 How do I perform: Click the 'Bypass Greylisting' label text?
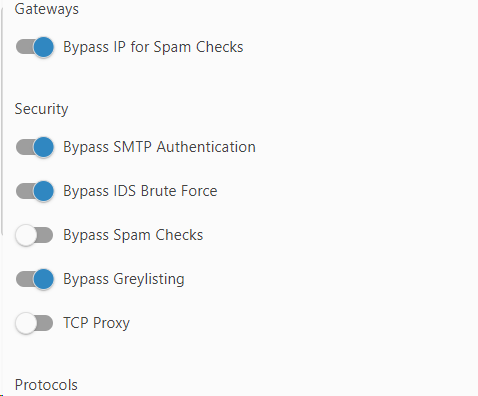tap(124, 279)
